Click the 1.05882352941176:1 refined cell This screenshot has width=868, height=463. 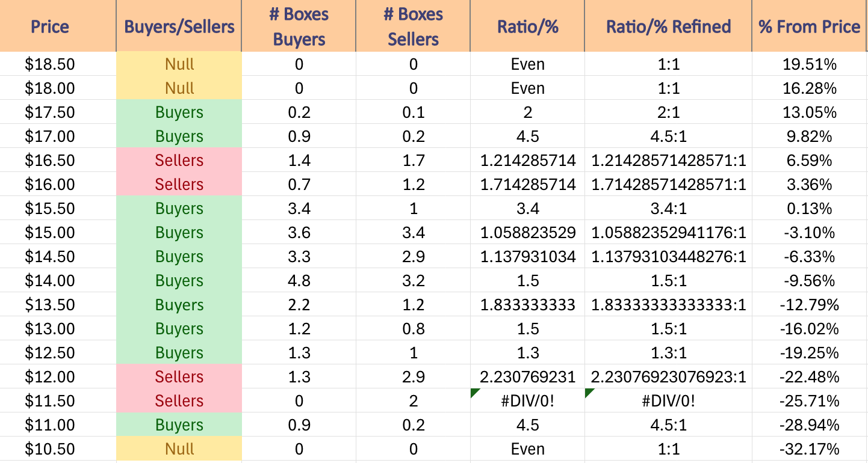[x=668, y=233]
